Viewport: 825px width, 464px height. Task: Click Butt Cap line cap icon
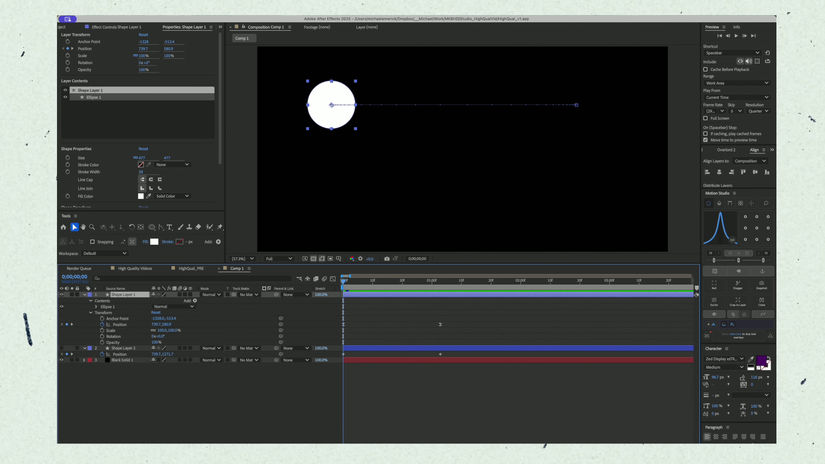(142, 179)
